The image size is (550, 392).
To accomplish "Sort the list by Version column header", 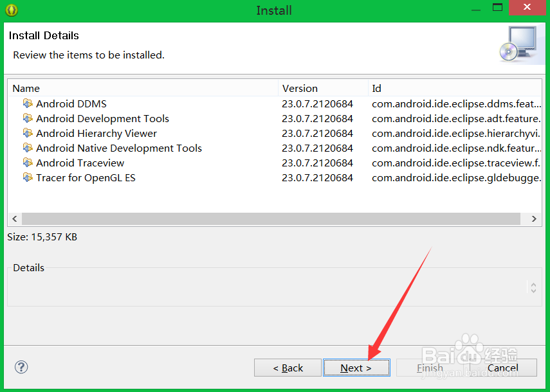I will pyautogui.click(x=323, y=88).
